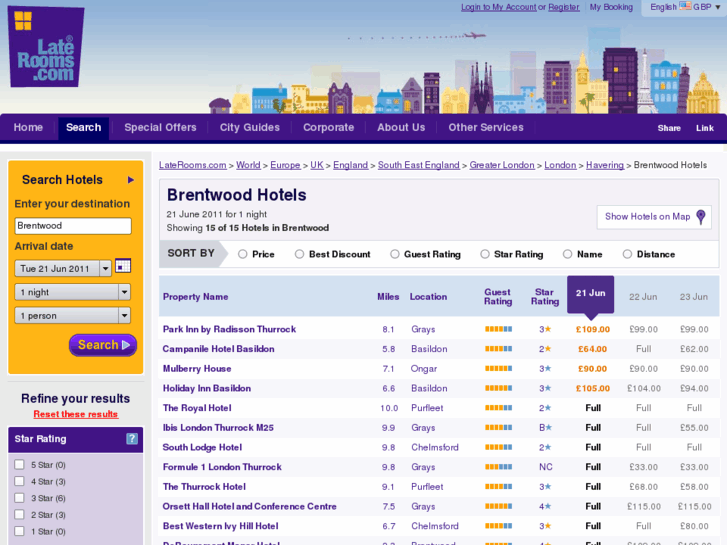727x545 pixels.
Task: Click the Register link
Action: click(564, 7)
